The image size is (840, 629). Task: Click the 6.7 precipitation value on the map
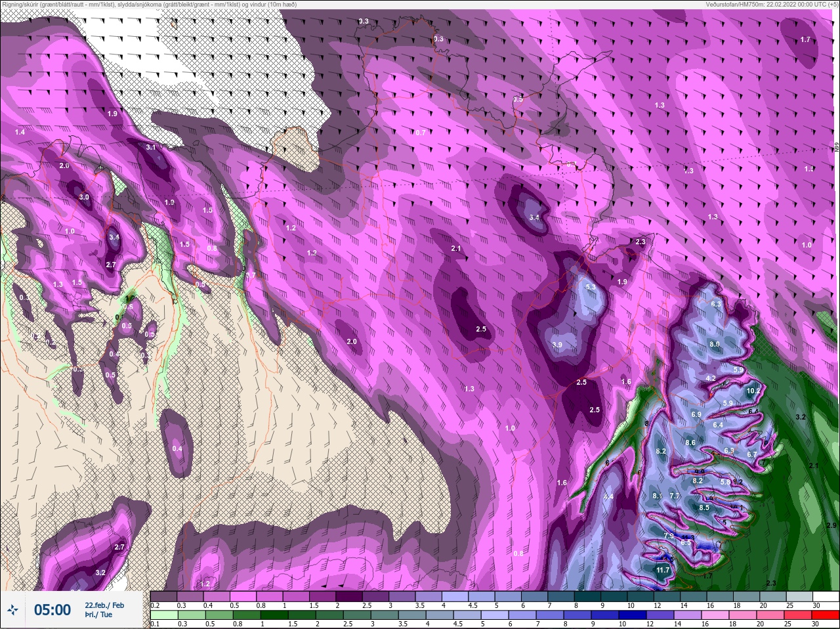point(752,454)
